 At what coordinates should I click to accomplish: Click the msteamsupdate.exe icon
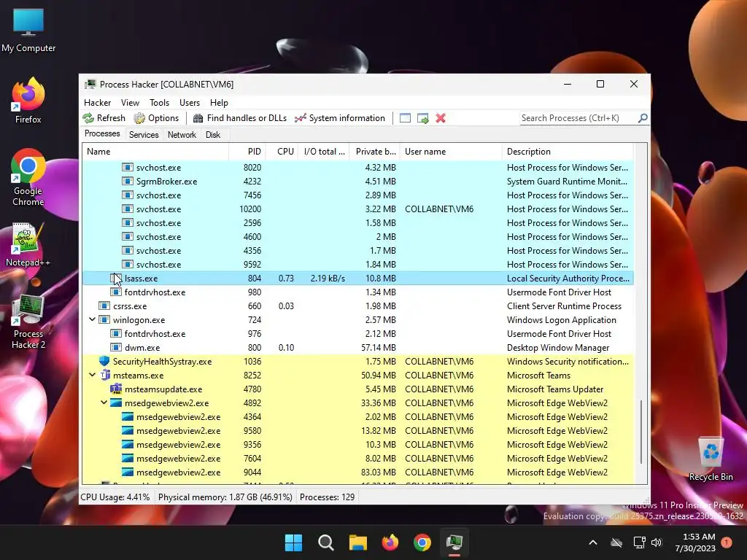coord(116,389)
